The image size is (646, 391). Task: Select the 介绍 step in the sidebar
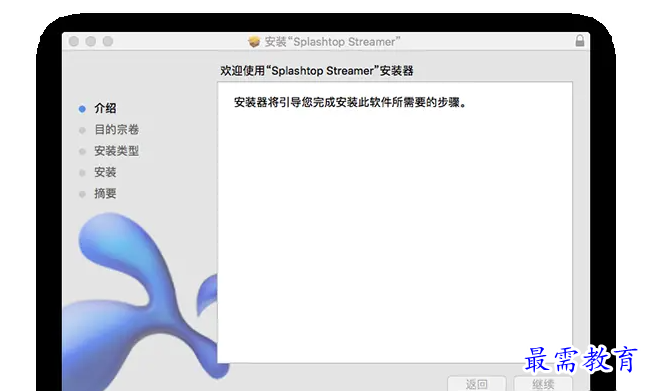point(105,108)
